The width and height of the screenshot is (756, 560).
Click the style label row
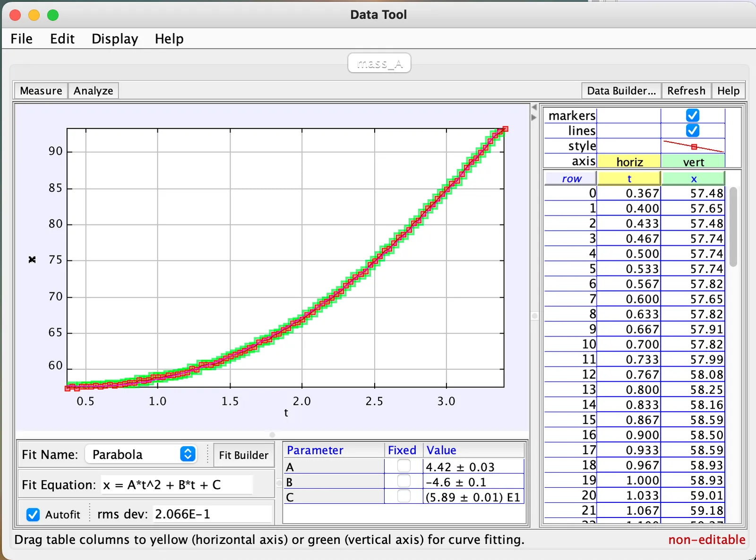571,146
